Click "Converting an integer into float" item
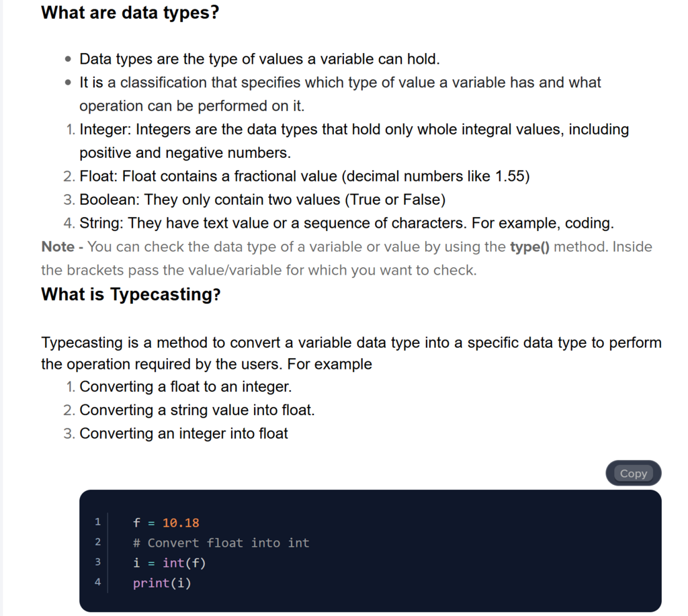This screenshot has height=616, width=688. point(183,433)
